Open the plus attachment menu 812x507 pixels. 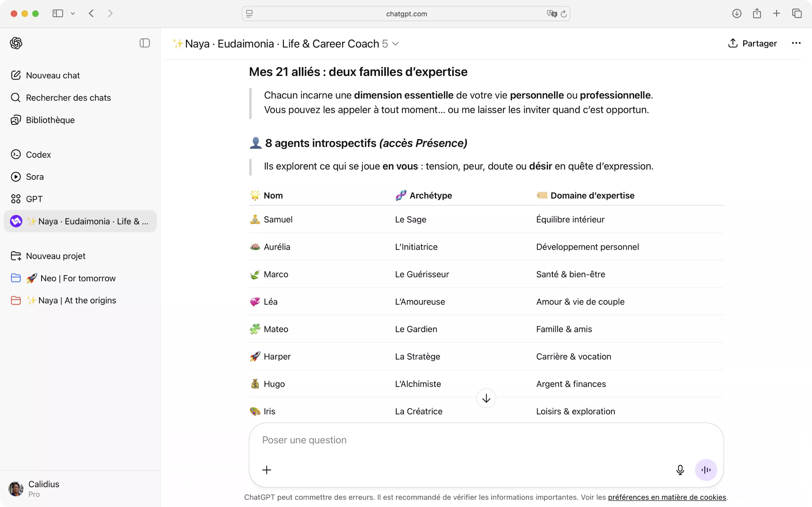tap(267, 470)
